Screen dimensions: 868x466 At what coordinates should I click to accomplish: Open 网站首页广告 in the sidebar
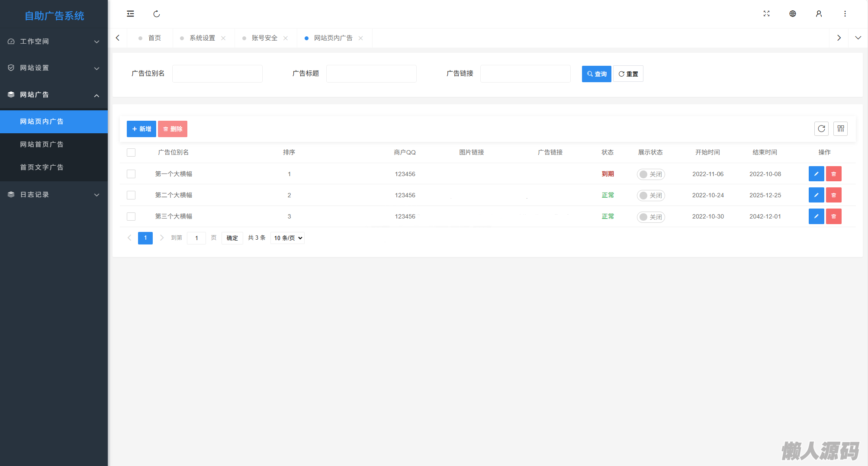(x=42, y=145)
